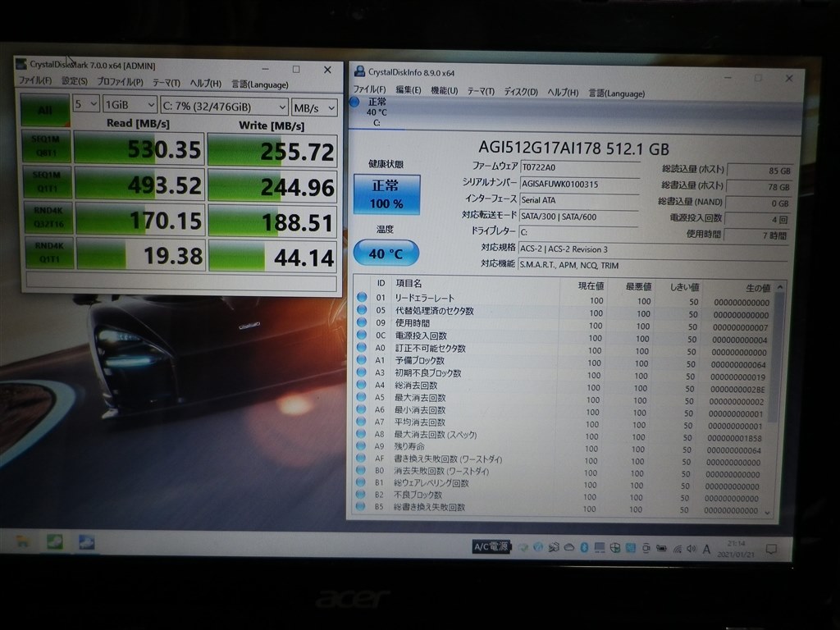This screenshot has width=840, height=630.
Task: Click scroll-down arrow of SMART list
Action: [768, 514]
